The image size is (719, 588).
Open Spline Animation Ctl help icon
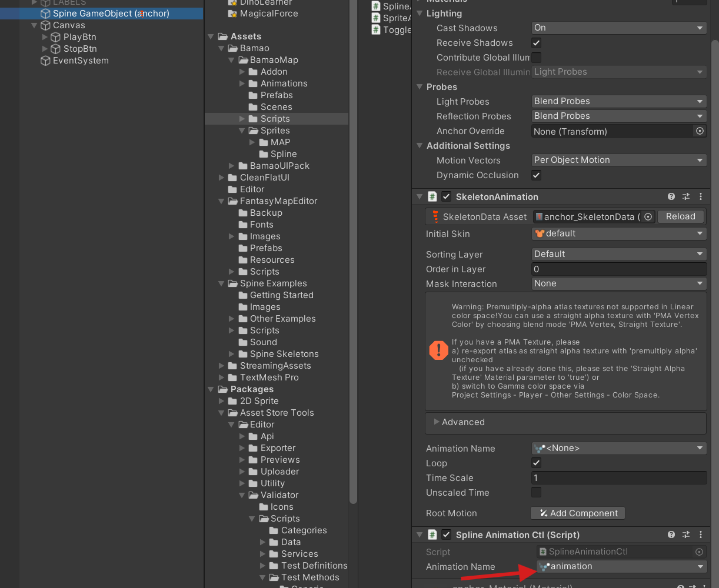671,535
